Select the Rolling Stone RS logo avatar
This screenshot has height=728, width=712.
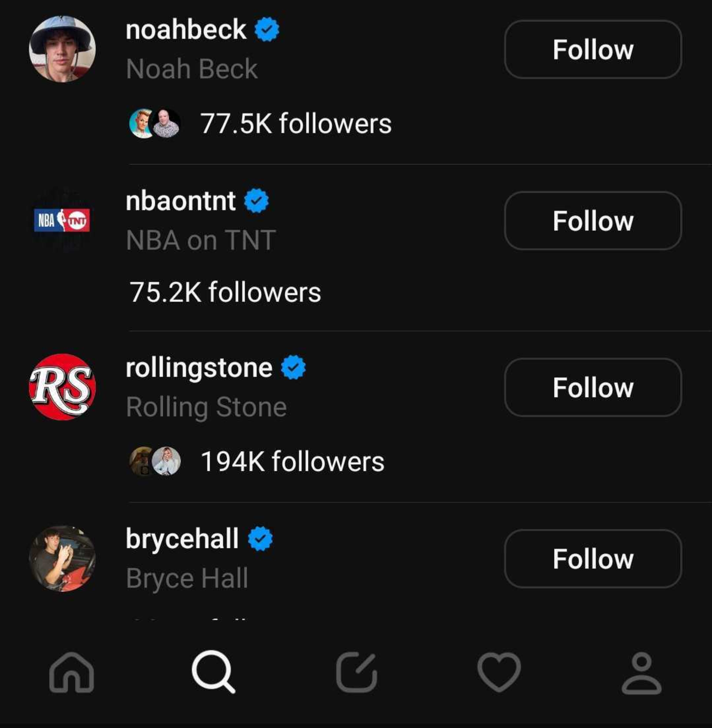pyautogui.click(x=62, y=387)
